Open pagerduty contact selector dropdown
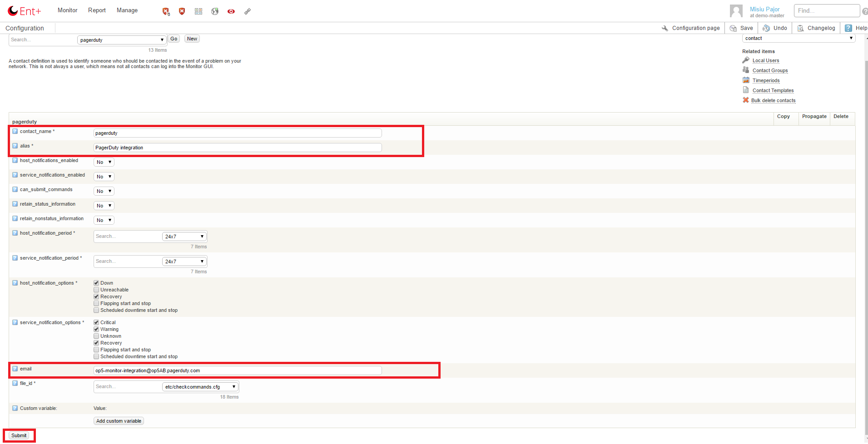The width and height of the screenshot is (868, 444). pos(122,40)
